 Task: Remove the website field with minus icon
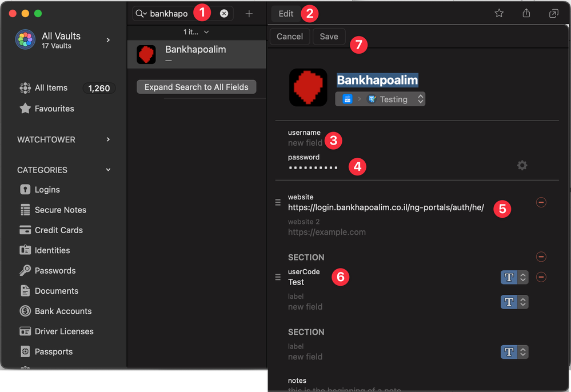(x=541, y=202)
